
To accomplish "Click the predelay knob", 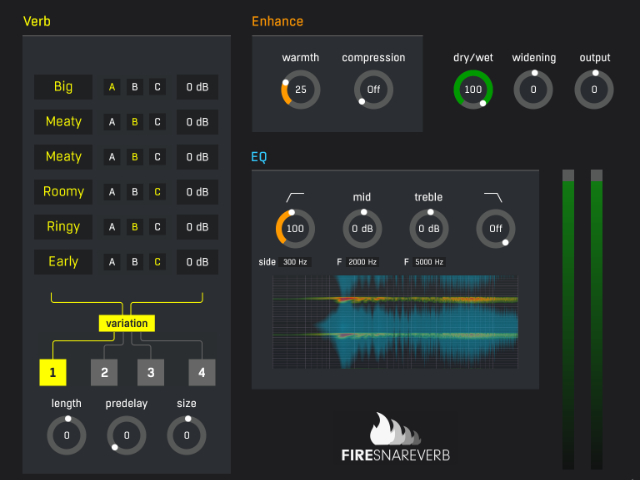I will click(x=127, y=436).
